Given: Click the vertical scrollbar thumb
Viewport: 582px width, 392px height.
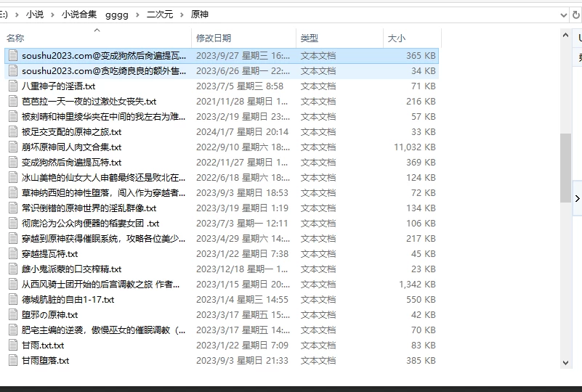Looking at the screenshot, I should pyautogui.click(x=566, y=168).
